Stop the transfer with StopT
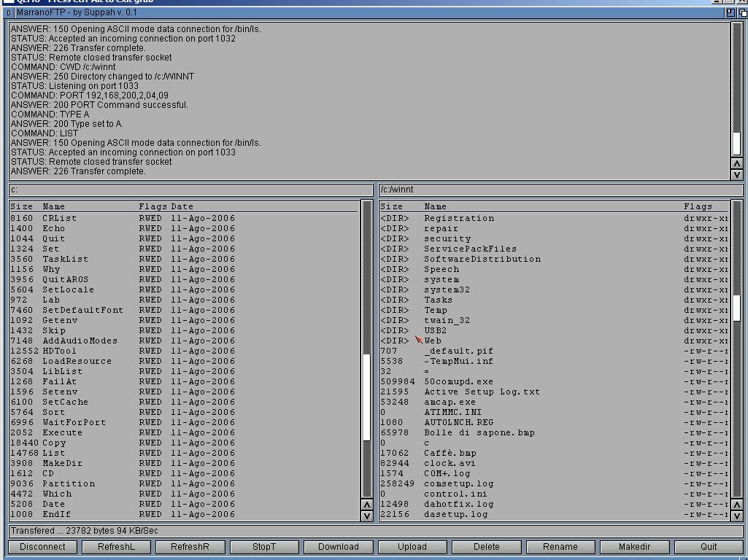748x560 pixels. point(264,547)
